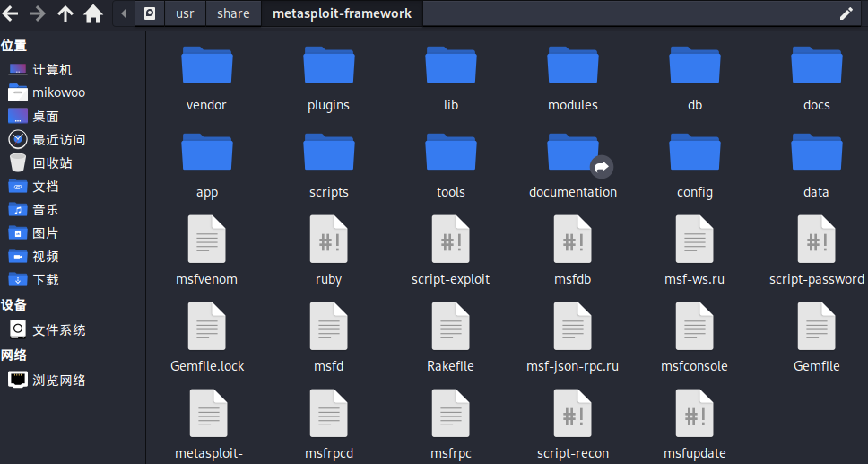The image size is (868, 464).
Task: Click the 'Rakefile' file name label
Action: [451, 366]
